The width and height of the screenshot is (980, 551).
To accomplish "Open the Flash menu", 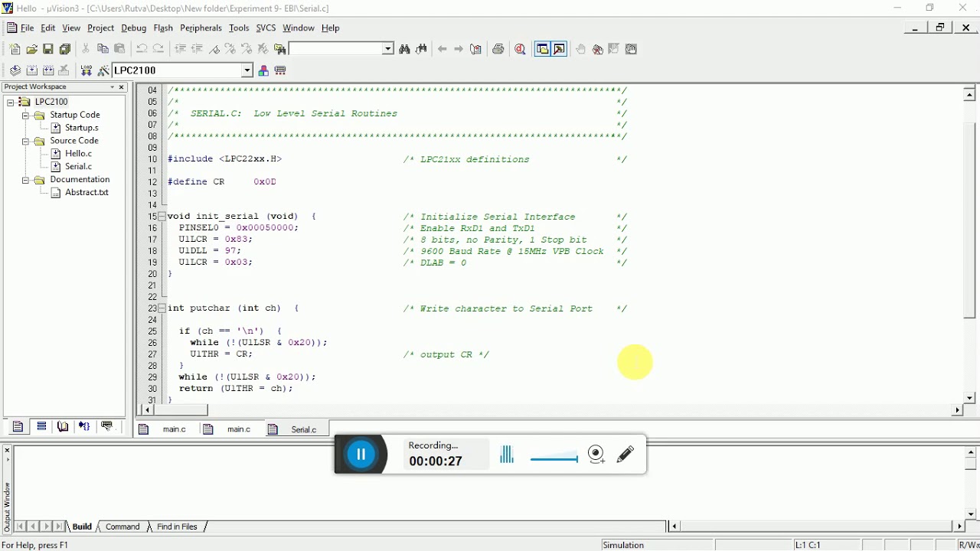I will (163, 28).
